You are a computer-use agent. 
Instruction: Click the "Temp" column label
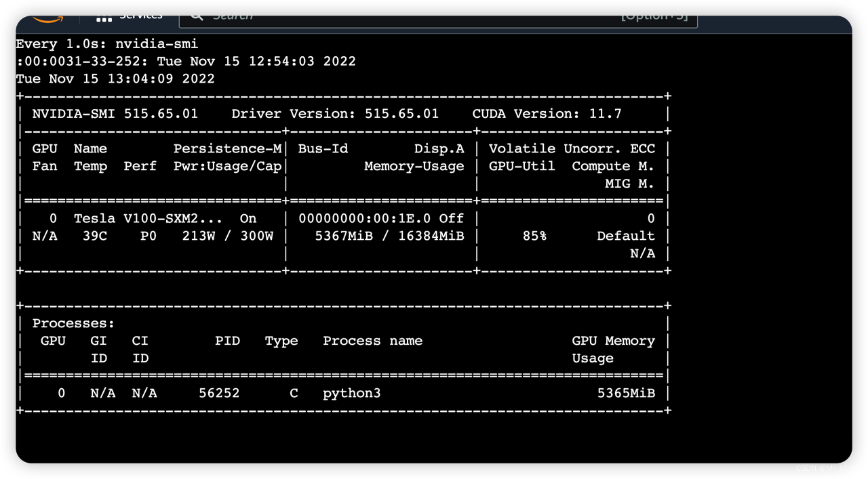coord(90,166)
